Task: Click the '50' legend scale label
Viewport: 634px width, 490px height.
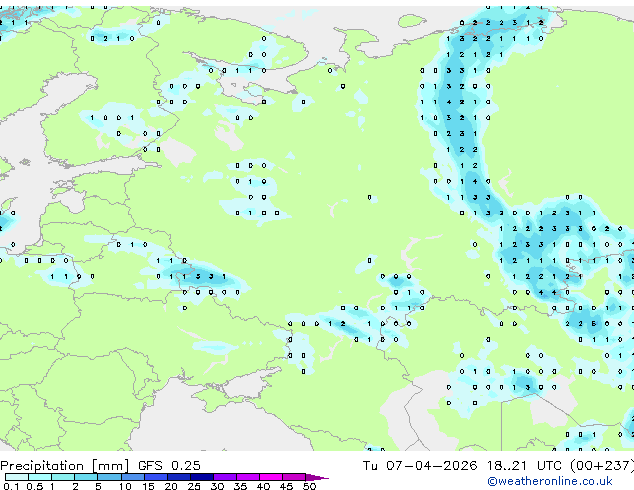Action: point(309,486)
